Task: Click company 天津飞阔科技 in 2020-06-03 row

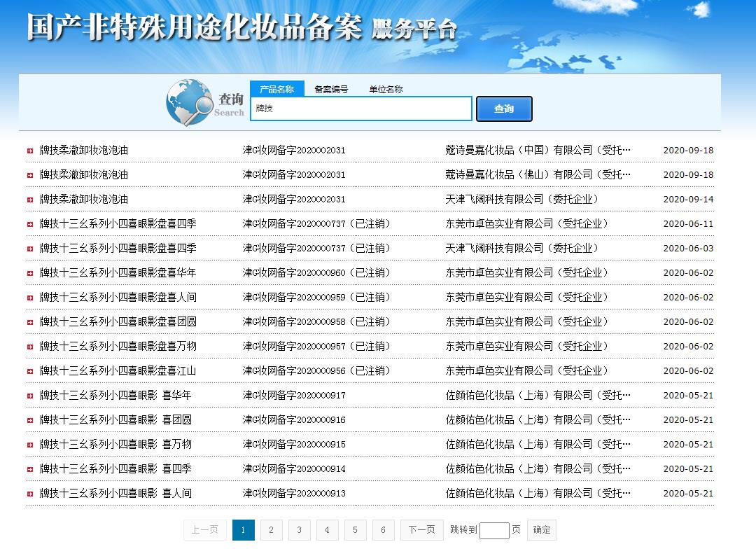Action: pyautogui.click(x=522, y=248)
